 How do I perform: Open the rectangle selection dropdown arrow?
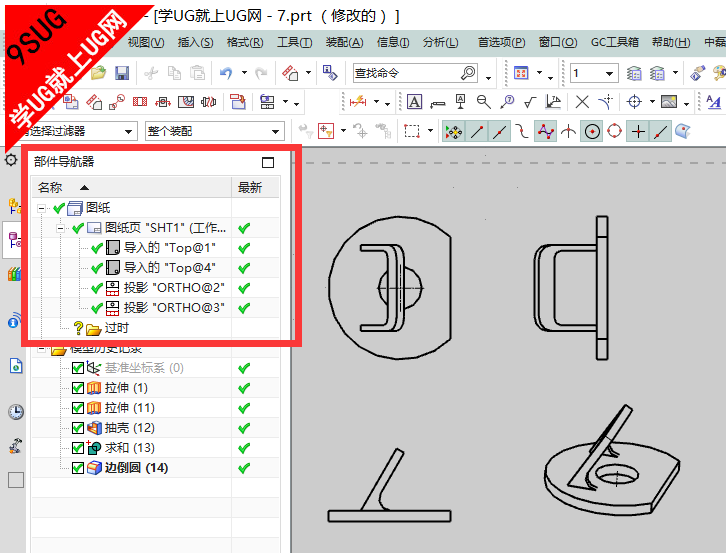click(x=430, y=131)
